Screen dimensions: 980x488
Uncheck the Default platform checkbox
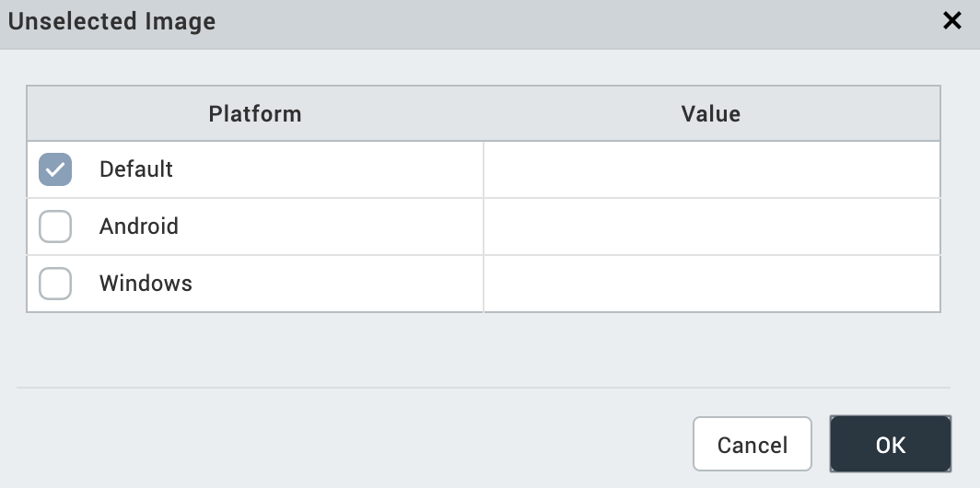(55, 169)
